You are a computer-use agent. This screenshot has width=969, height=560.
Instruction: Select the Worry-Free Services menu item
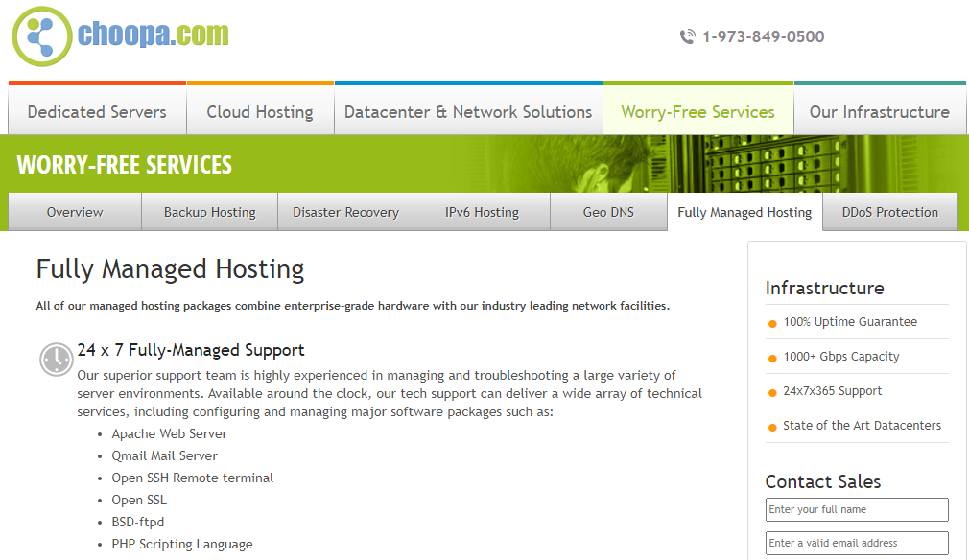pos(698,110)
